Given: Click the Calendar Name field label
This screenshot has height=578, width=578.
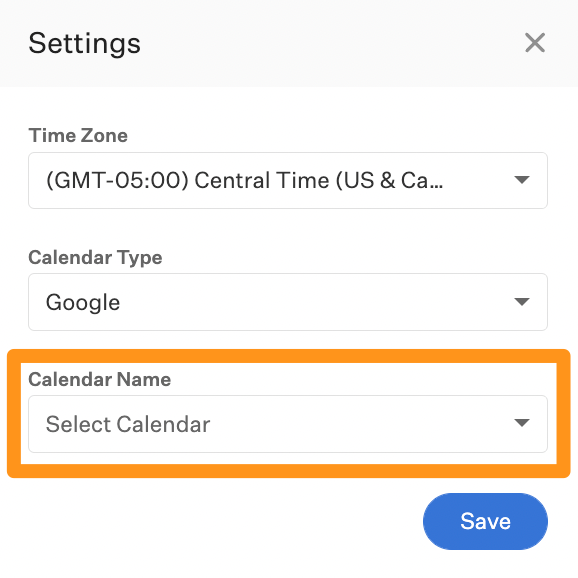Looking at the screenshot, I should [x=100, y=379].
